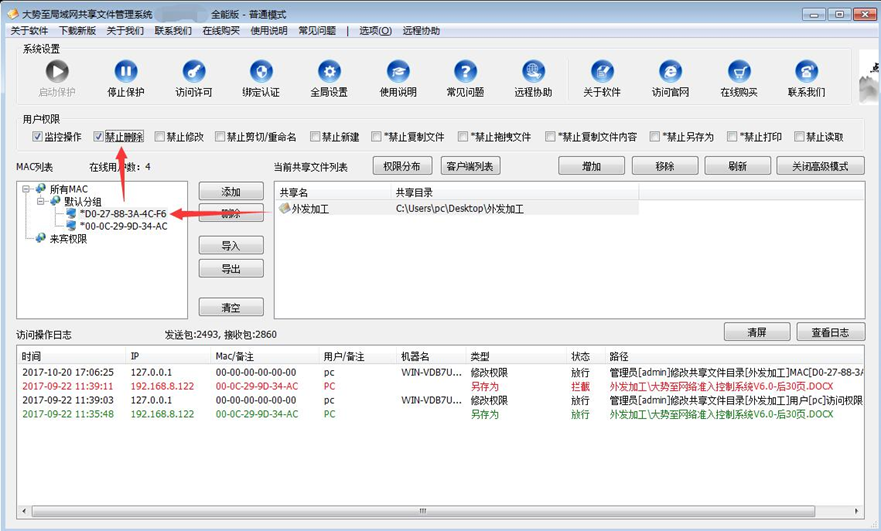Click the 停止保护 pause icon

pyautogui.click(x=126, y=71)
